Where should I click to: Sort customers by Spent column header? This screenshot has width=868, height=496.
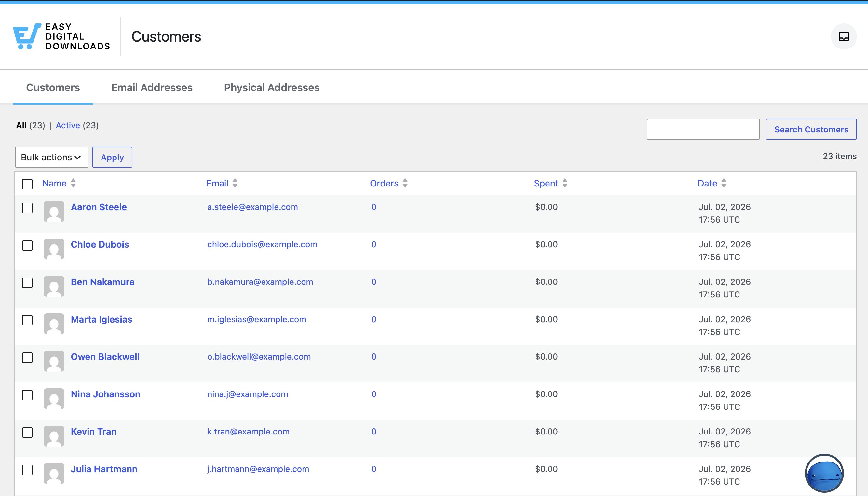(546, 183)
